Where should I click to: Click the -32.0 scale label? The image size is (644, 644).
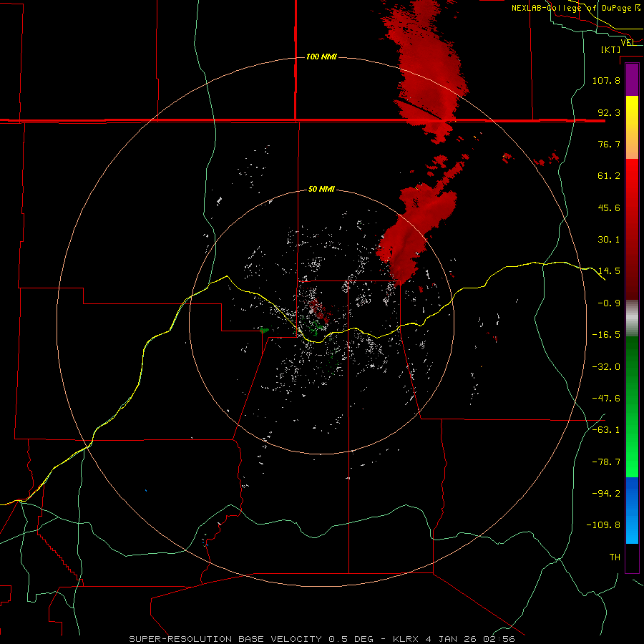pos(606,367)
